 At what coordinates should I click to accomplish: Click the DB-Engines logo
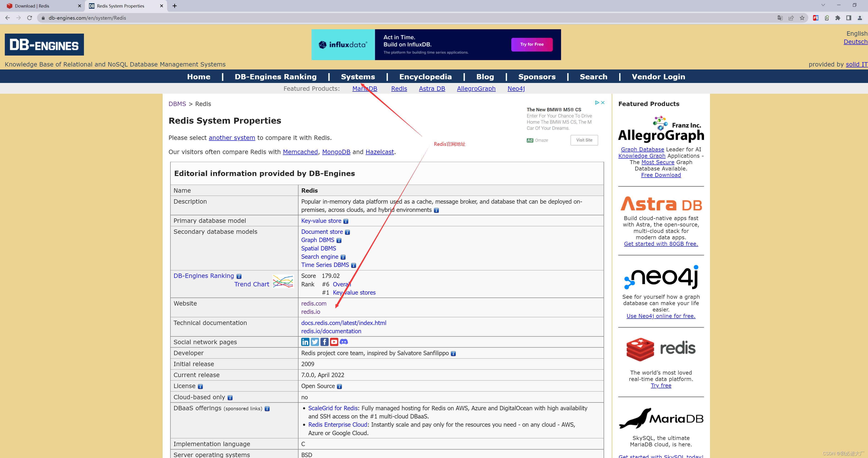click(x=44, y=45)
